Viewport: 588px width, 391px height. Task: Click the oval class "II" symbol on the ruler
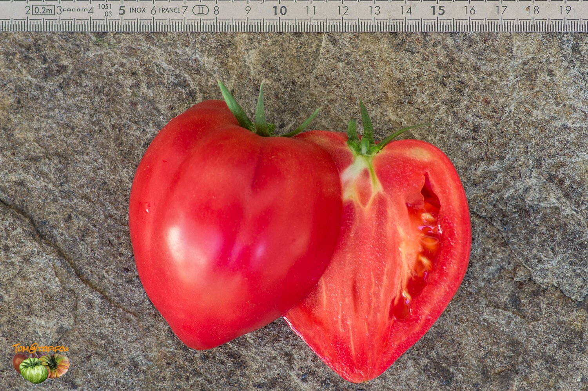(200, 11)
